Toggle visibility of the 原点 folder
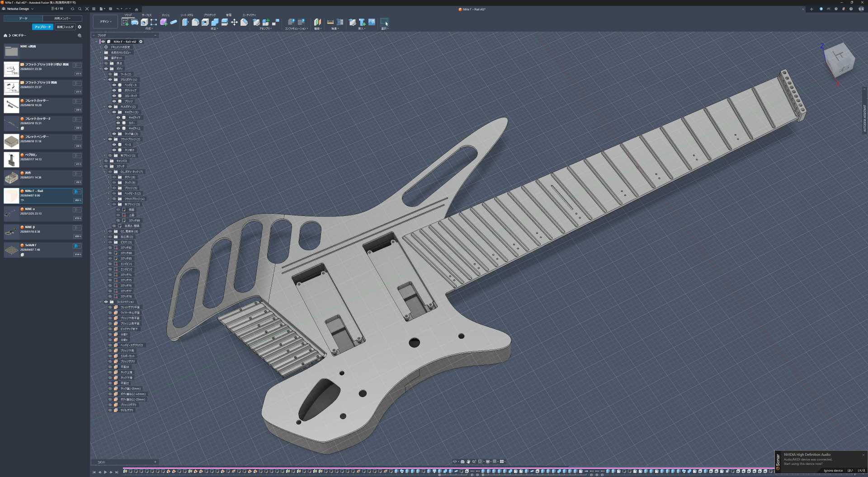The width and height of the screenshot is (868, 477). 106,63
